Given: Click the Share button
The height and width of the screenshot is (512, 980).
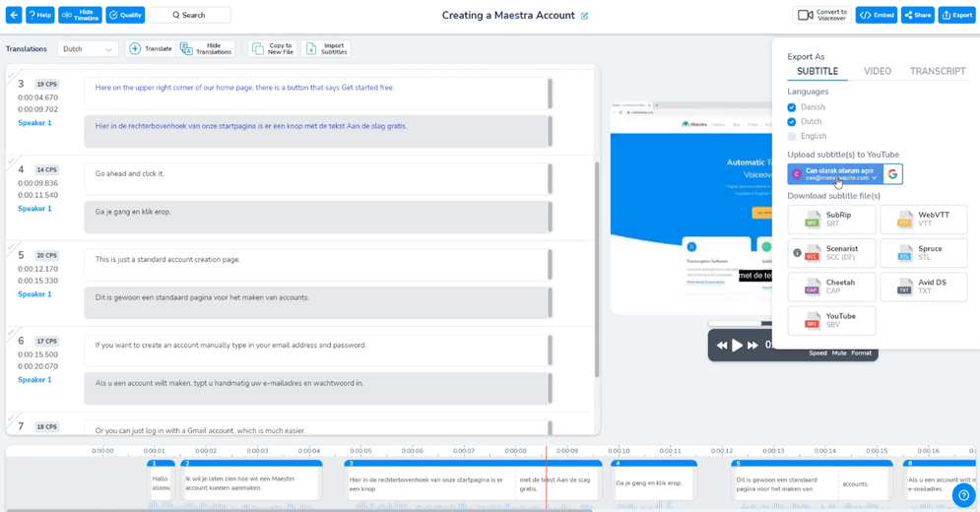Looking at the screenshot, I should click(x=918, y=15).
